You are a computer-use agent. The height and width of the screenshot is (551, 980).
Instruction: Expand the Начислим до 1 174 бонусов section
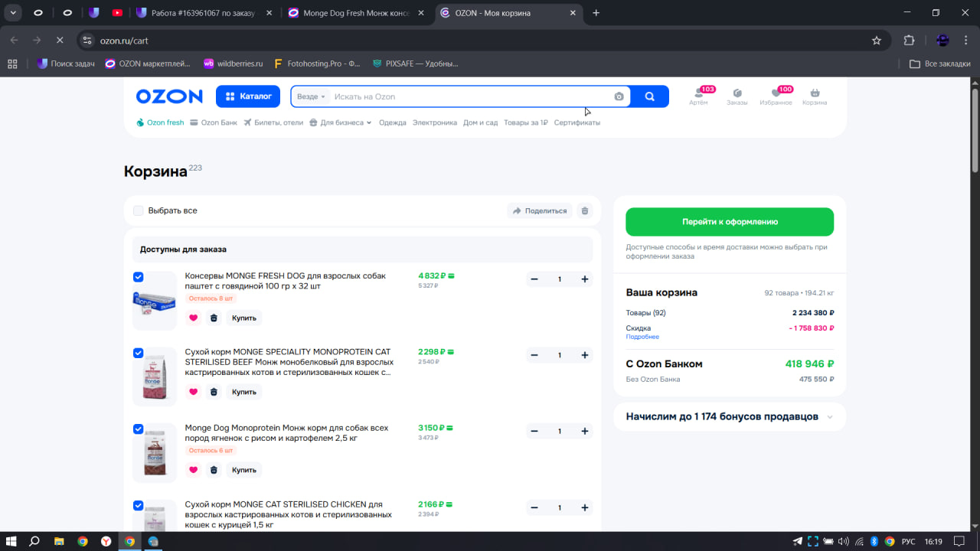click(830, 417)
